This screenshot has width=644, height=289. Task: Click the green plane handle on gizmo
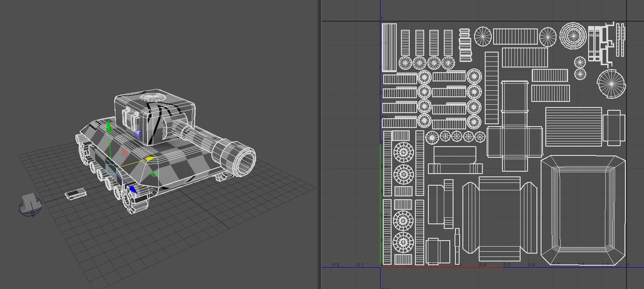[155, 175]
